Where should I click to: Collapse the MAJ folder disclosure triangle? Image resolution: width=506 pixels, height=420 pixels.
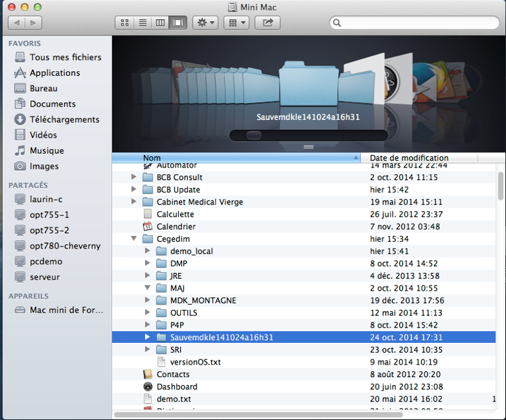147,288
